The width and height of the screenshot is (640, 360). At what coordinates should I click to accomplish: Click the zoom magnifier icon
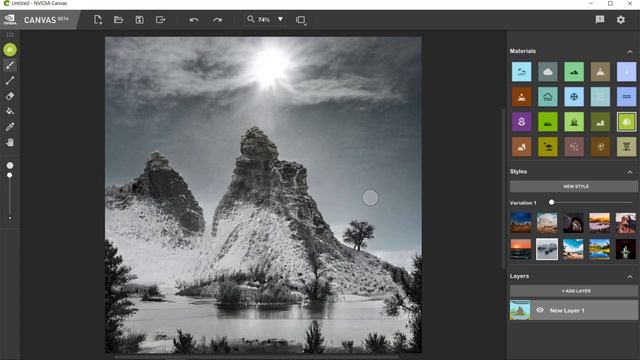(251, 19)
